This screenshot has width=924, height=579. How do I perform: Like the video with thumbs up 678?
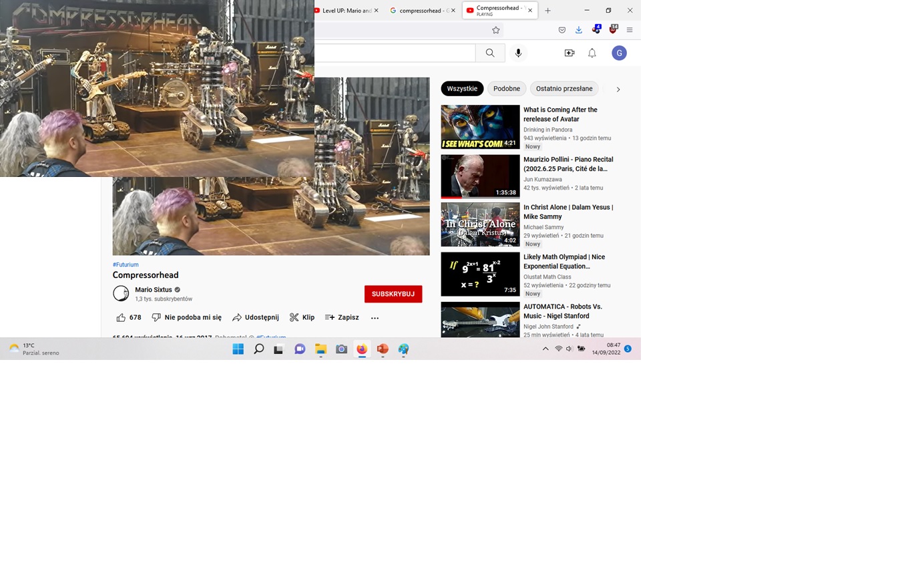129,317
